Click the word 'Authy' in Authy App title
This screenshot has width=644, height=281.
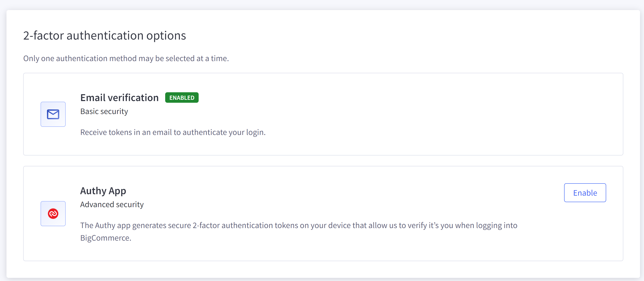(x=93, y=191)
